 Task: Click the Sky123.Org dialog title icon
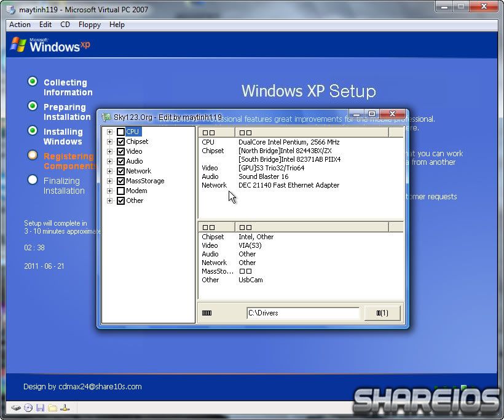(106, 117)
